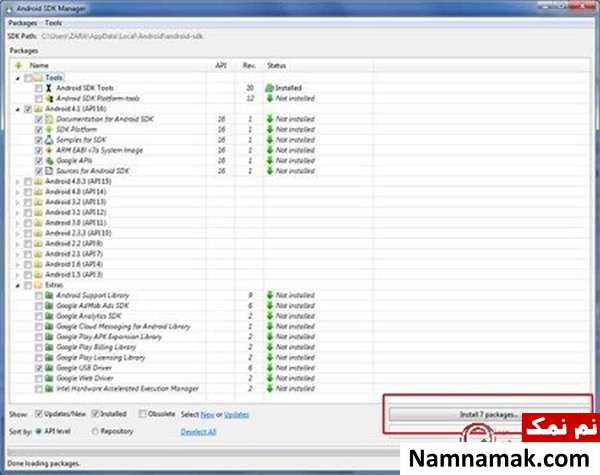Screen dimensions: 600x475
Task: Click the New selection link
Action: pyautogui.click(x=207, y=415)
